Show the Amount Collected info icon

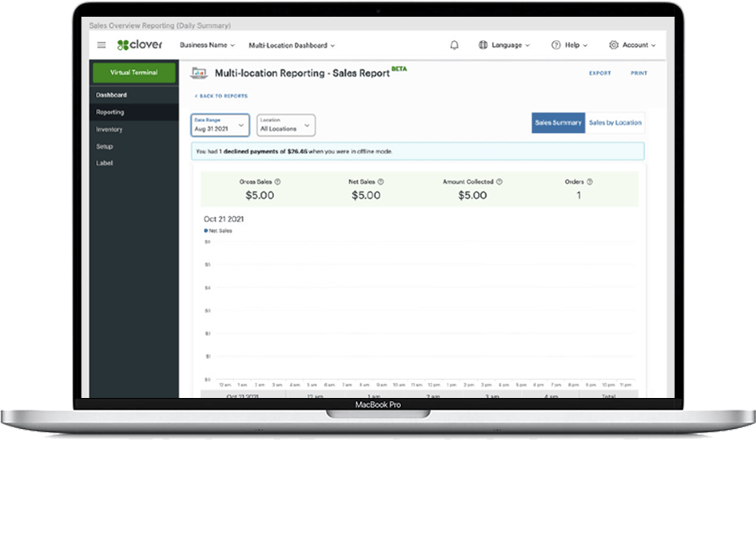click(x=499, y=182)
